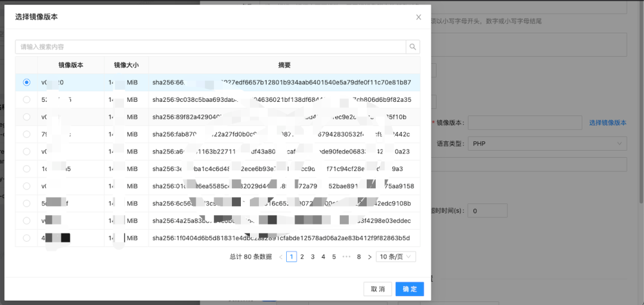Click the digest ending in 3f4298e03eddec
Image resolution: width=644 pixels, height=305 pixels.
281,221
